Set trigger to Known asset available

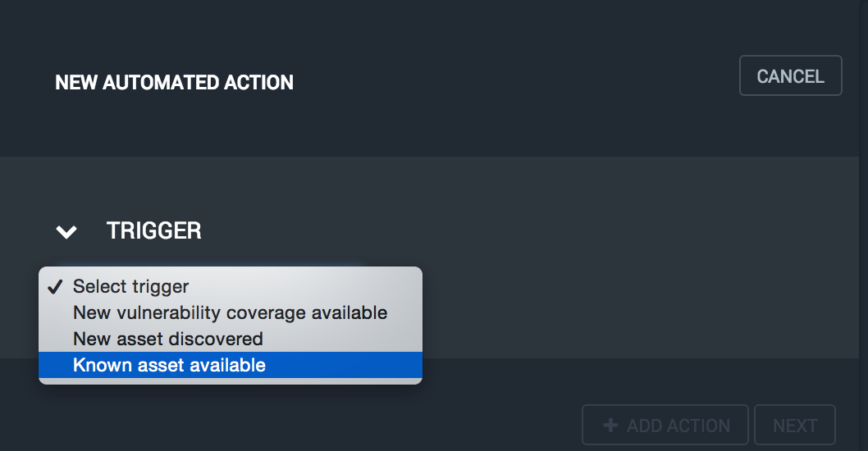tap(169, 366)
